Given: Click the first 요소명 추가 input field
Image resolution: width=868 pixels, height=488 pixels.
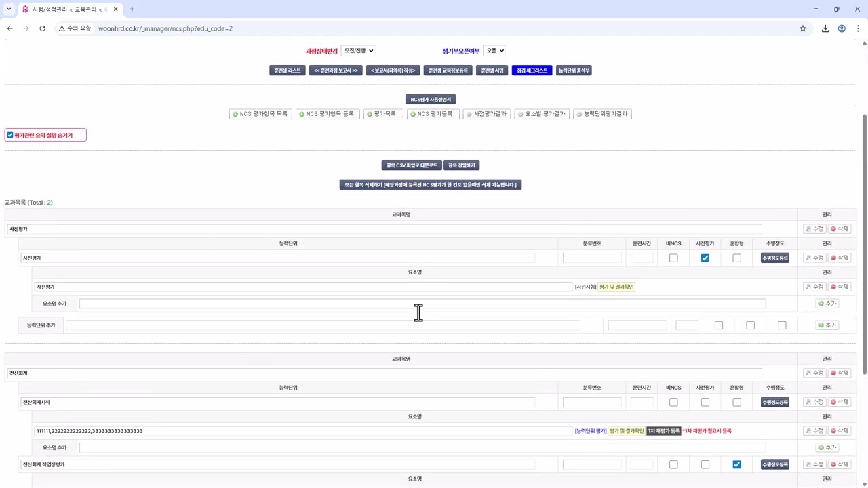Looking at the screenshot, I should point(422,304).
